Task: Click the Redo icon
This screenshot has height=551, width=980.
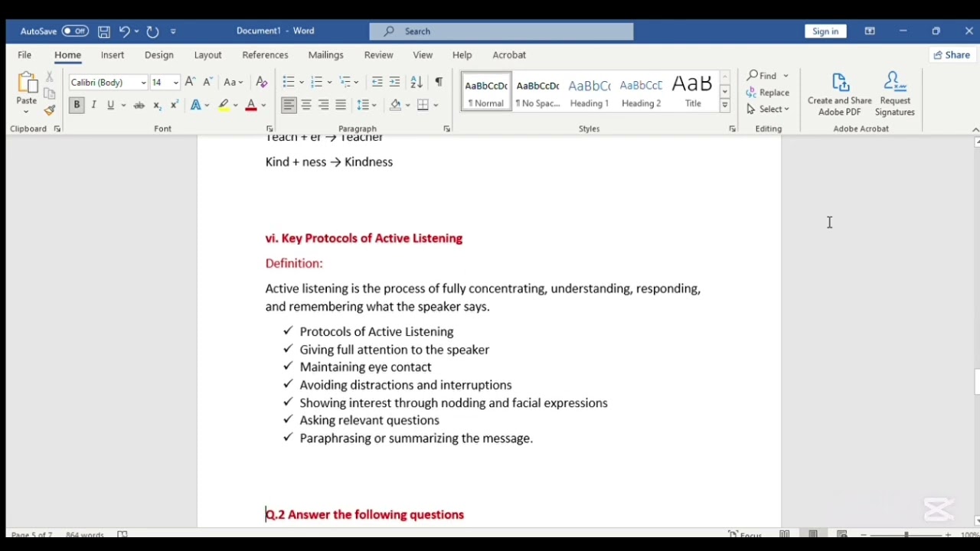Action: click(152, 31)
